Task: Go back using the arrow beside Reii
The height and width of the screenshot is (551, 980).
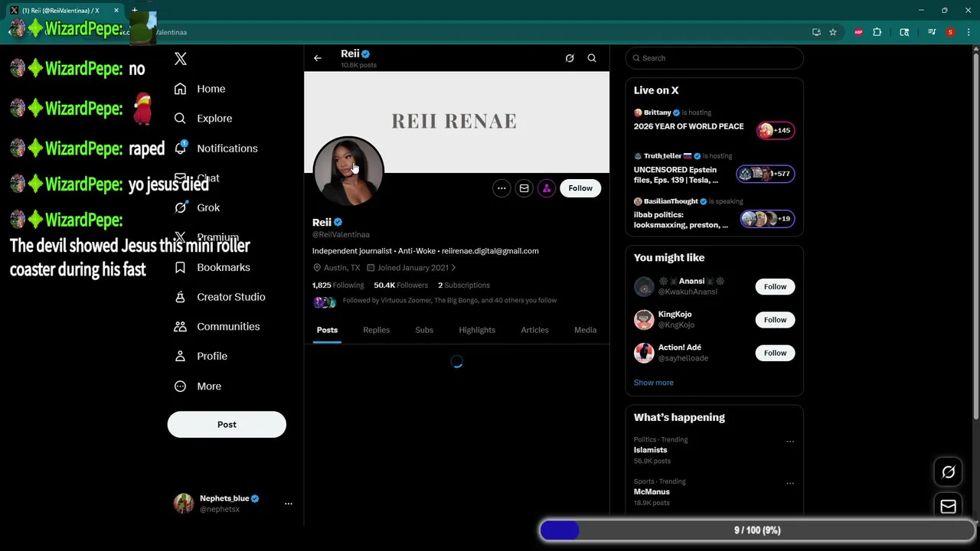Action: coord(318,58)
